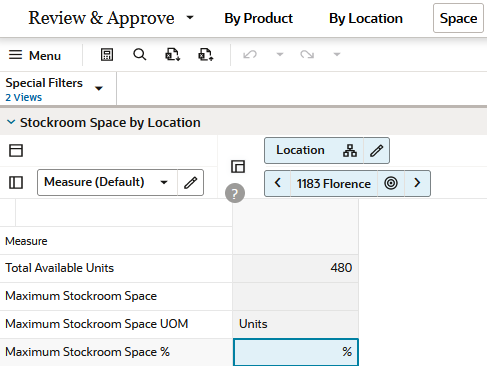Viewport: 487px width, 367px height.
Task: Click the gray help question mark icon
Action: (x=235, y=193)
